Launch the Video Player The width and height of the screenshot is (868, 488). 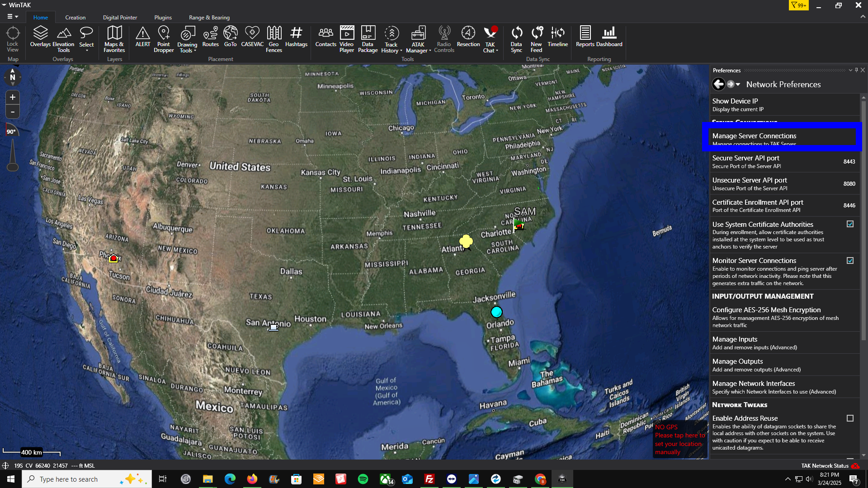(x=347, y=39)
